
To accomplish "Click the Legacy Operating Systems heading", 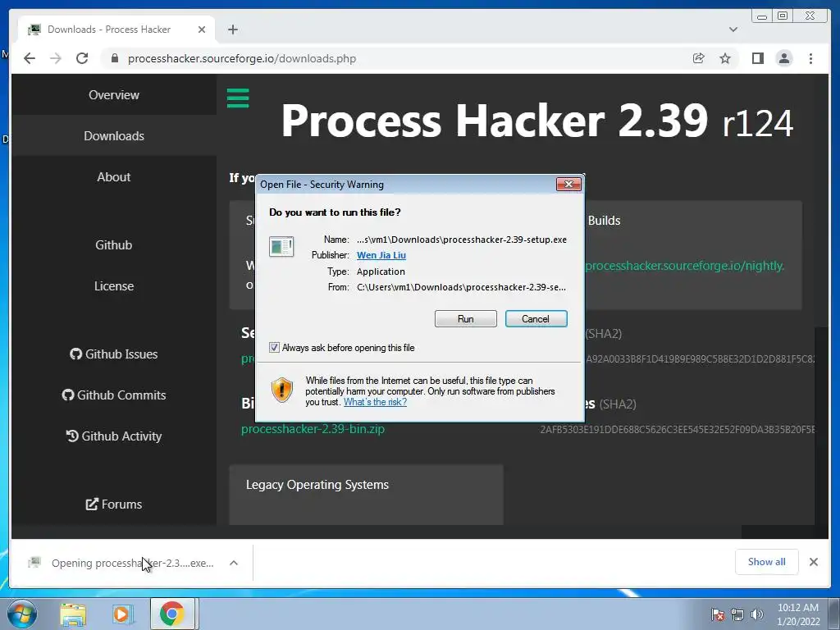I will click(x=317, y=484).
